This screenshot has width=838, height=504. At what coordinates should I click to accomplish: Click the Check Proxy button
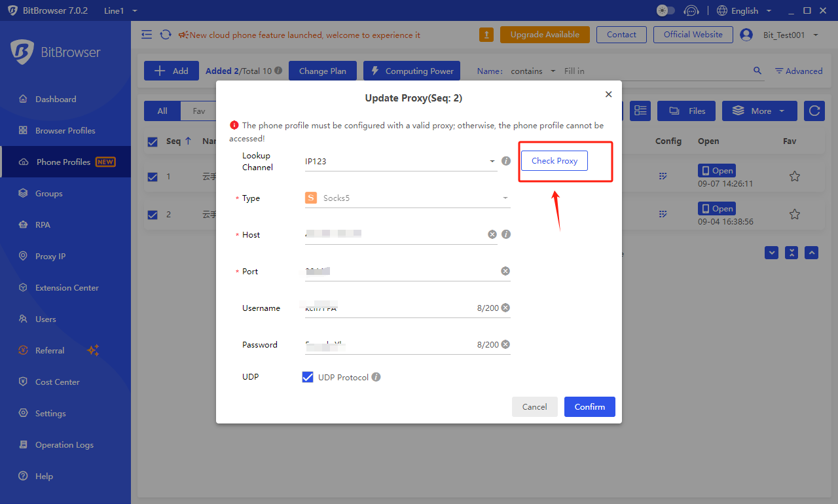[554, 161]
